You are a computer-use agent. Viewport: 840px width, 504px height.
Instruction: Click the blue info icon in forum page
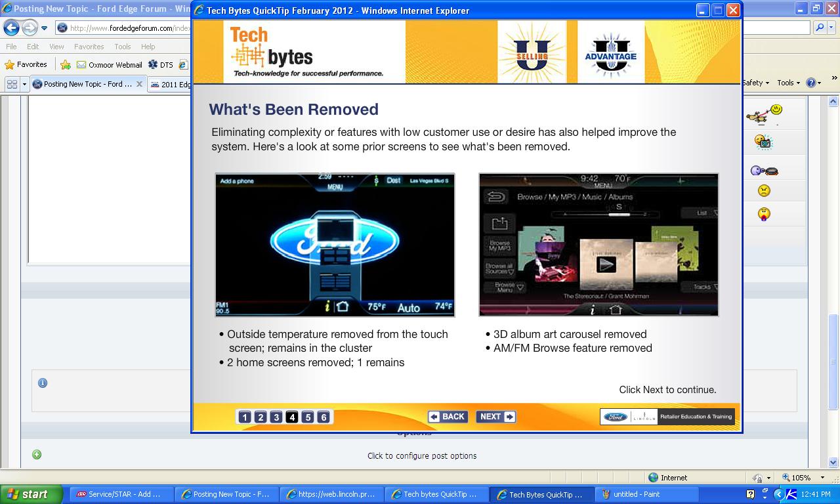pos(43,383)
